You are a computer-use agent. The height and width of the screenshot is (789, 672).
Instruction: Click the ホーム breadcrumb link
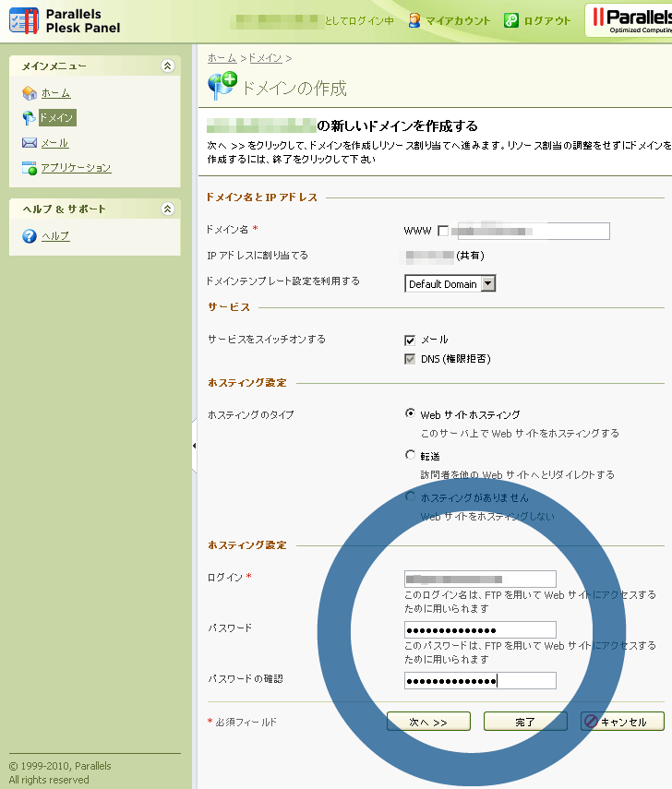222,58
